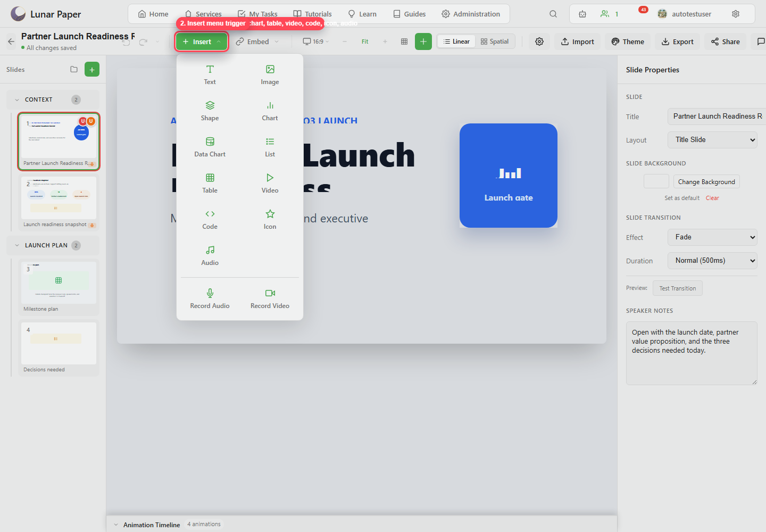This screenshot has height=532, width=766.
Task: Select the Decisions needed slide thumbnail
Action: (x=59, y=347)
